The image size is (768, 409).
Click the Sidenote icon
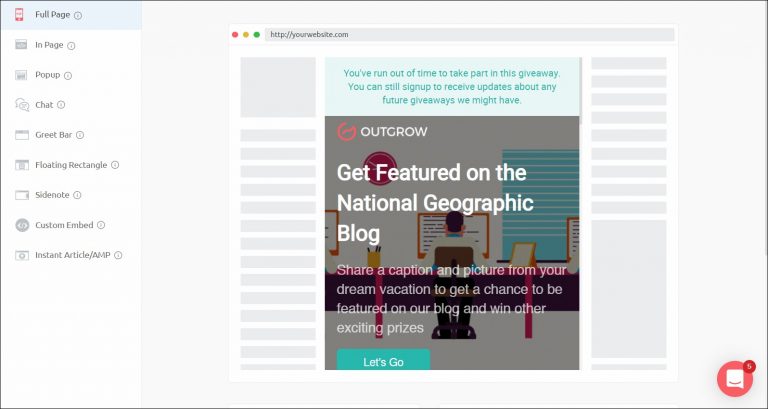(x=21, y=195)
